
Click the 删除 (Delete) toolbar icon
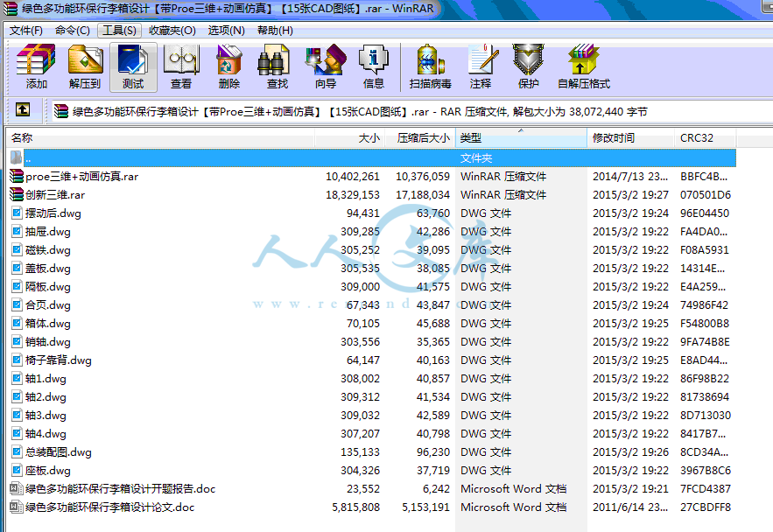[229, 67]
